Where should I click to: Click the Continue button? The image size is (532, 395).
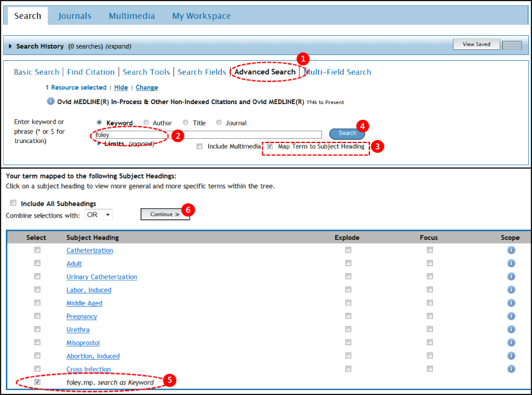(x=165, y=214)
